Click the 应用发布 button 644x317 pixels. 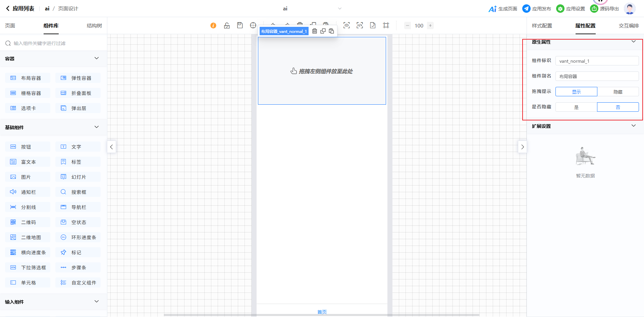click(x=537, y=9)
